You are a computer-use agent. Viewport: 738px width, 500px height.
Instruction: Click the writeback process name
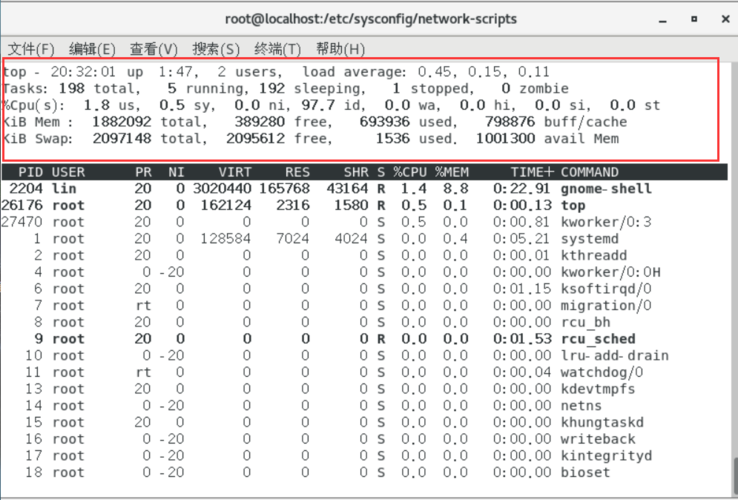pos(598,439)
